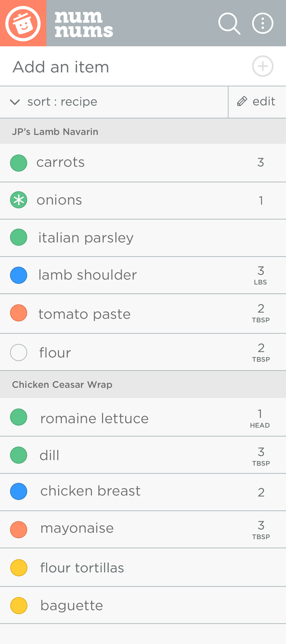
Task: Click the edit button label
Action: tap(264, 101)
